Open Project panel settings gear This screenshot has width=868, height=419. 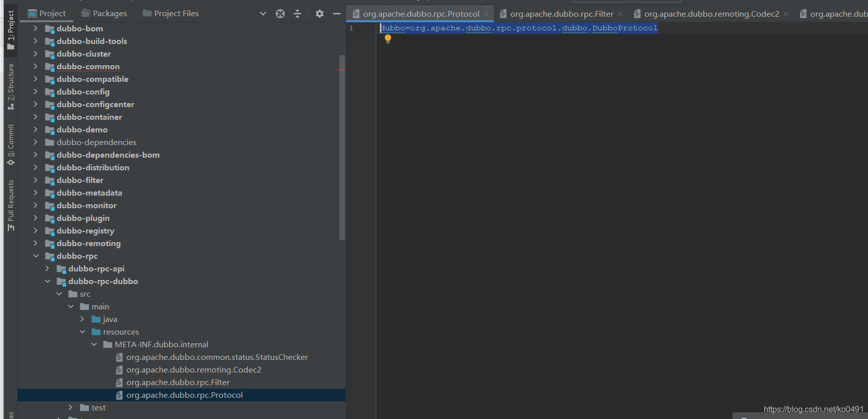click(x=320, y=14)
